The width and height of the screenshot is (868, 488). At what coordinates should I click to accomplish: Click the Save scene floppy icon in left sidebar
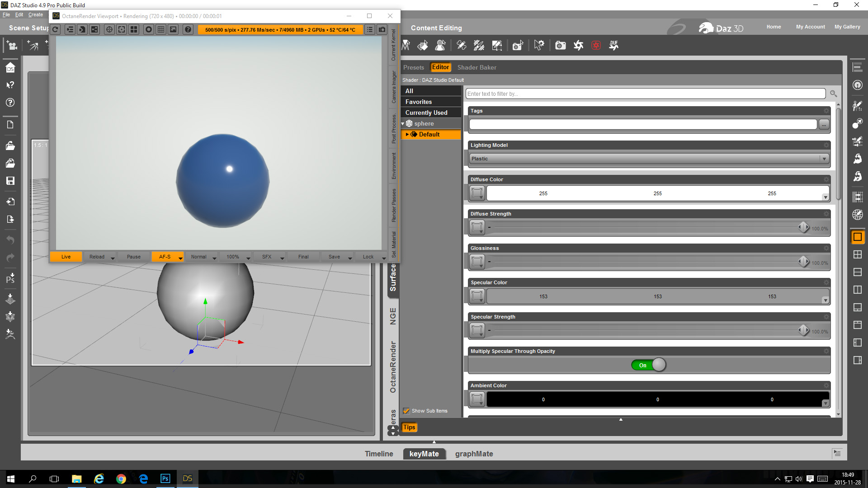pos(10,181)
